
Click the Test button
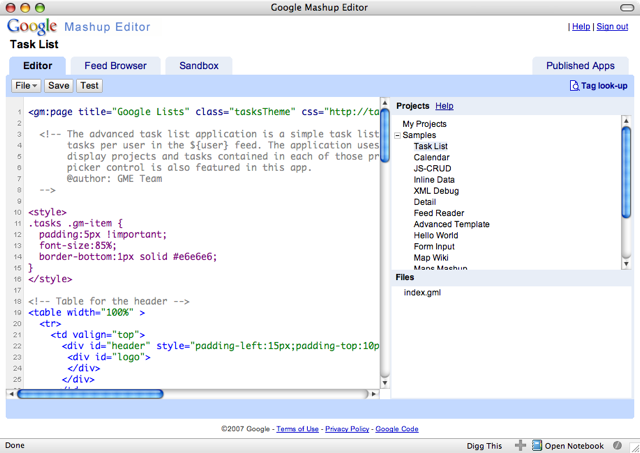tap(89, 86)
